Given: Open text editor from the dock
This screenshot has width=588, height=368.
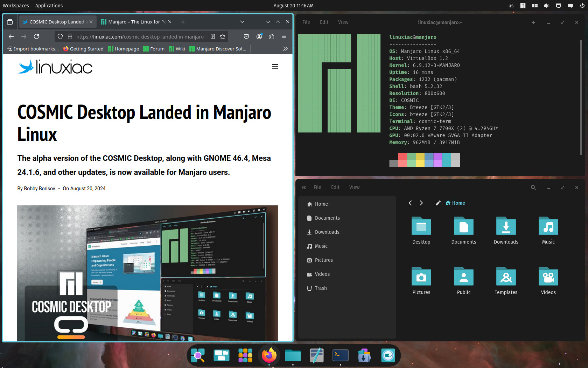Looking at the screenshot, I should (x=316, y=355).
